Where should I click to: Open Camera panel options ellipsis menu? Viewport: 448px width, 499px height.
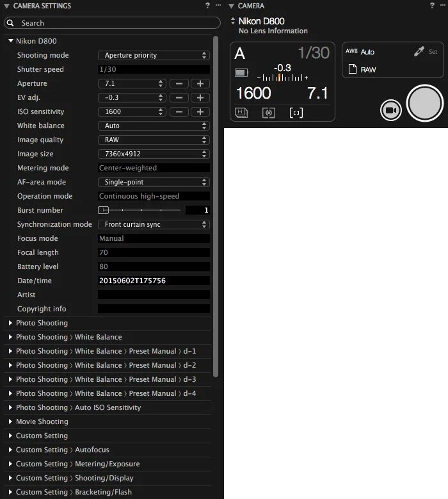point(443,5)
